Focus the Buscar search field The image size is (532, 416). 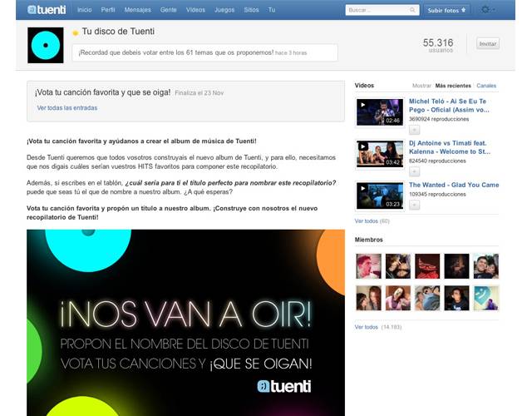click(382, 10)
